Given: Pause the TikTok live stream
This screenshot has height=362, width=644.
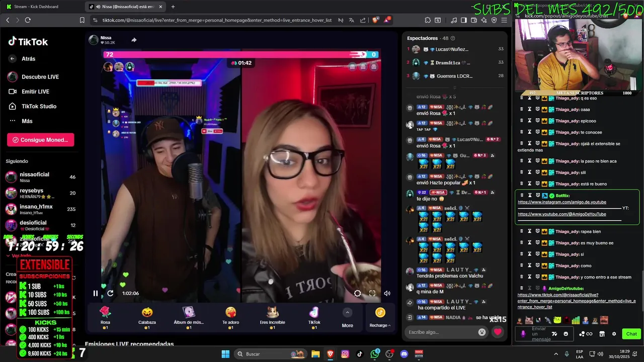Looking at the screenshot, I should click(x=95, y=293).
